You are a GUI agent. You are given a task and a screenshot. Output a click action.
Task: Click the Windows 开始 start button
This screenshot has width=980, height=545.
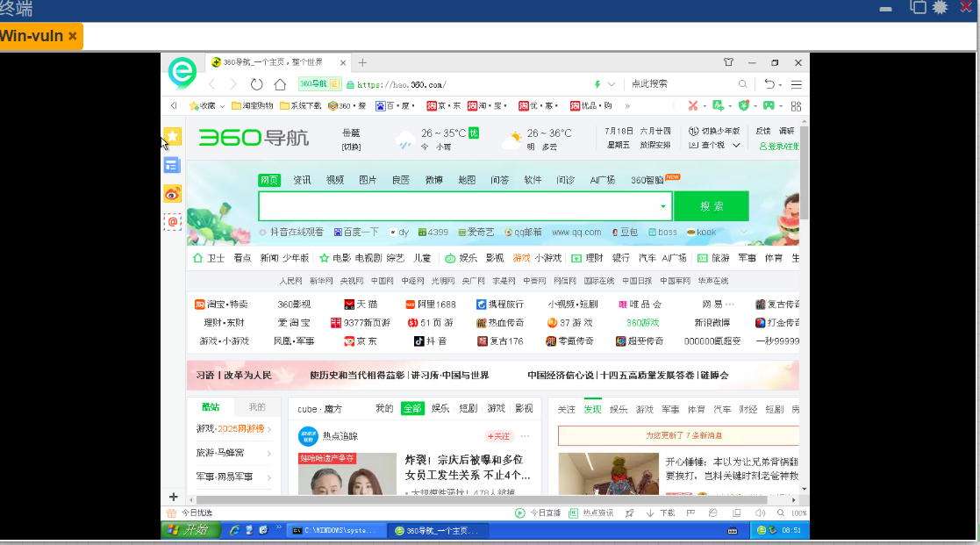tap(191, 530)
